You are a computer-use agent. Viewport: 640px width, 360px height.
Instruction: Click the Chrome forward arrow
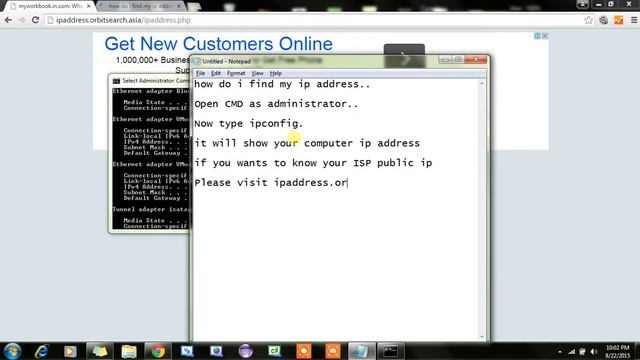tap(22, 20)
